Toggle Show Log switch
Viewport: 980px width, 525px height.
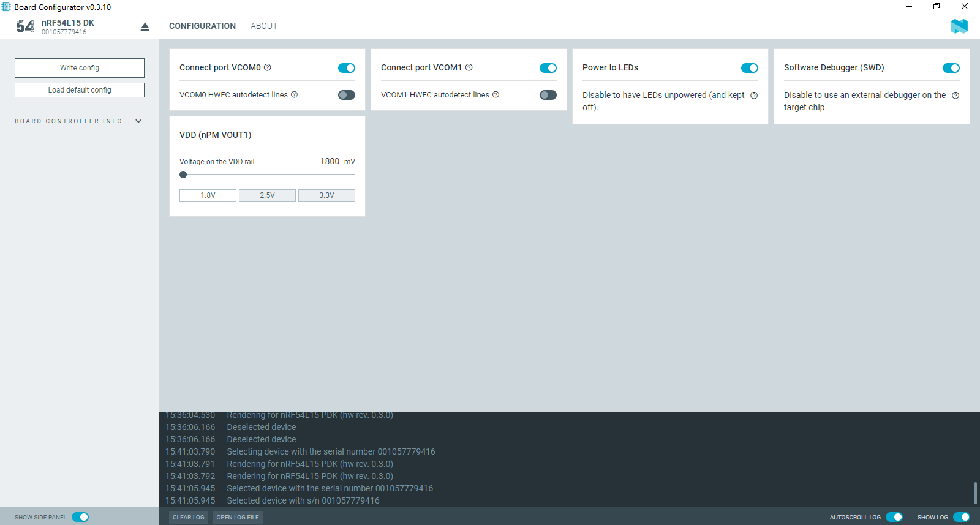pyautogui.click(x=962, y=517)
